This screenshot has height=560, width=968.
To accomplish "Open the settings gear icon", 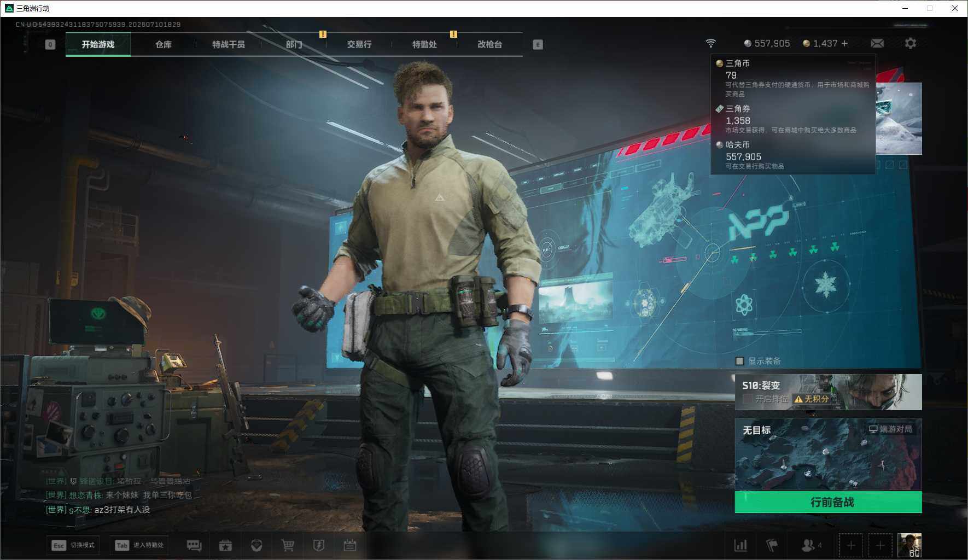I will 911,43.
